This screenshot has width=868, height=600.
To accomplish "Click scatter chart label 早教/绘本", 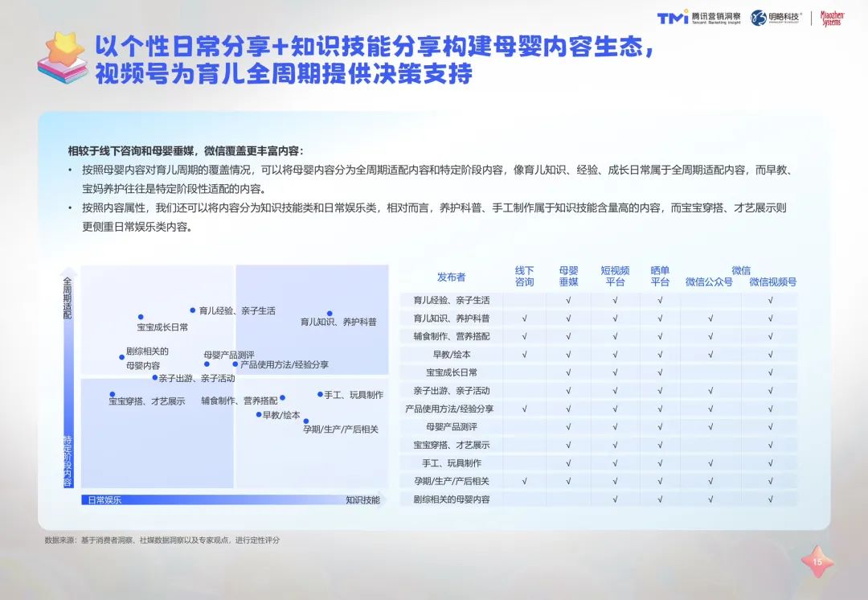I will click(x=281, y=415).
